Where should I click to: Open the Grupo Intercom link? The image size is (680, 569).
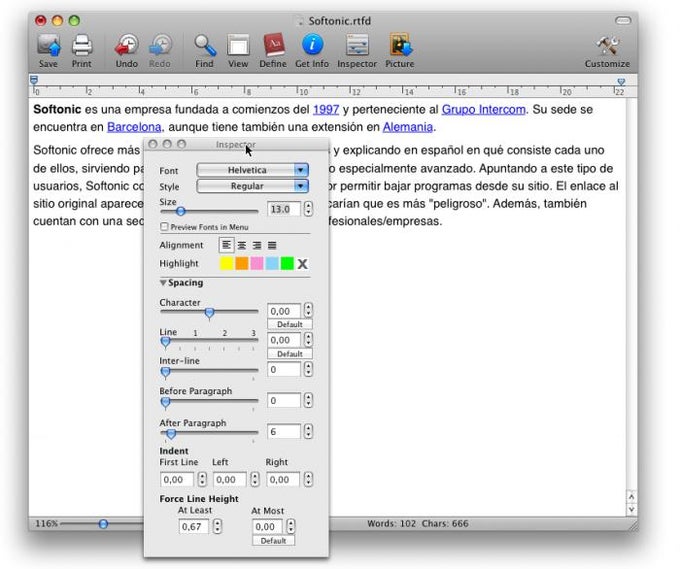click(484, 109)
